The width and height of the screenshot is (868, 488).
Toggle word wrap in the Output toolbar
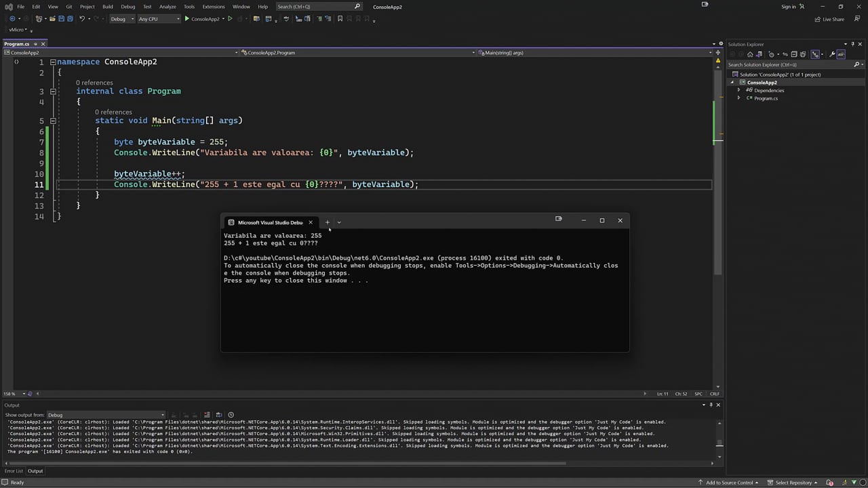219,415
